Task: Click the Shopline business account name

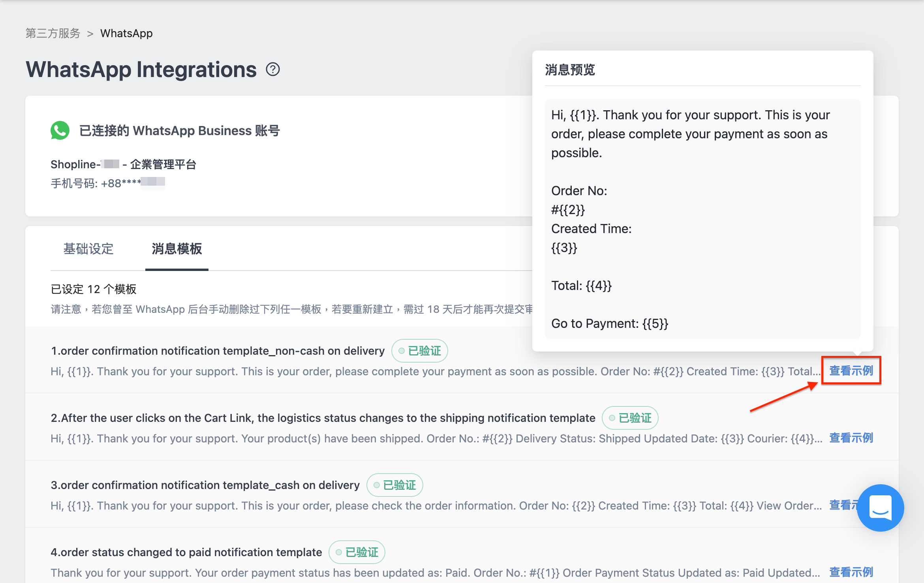Action: [124, 164]
